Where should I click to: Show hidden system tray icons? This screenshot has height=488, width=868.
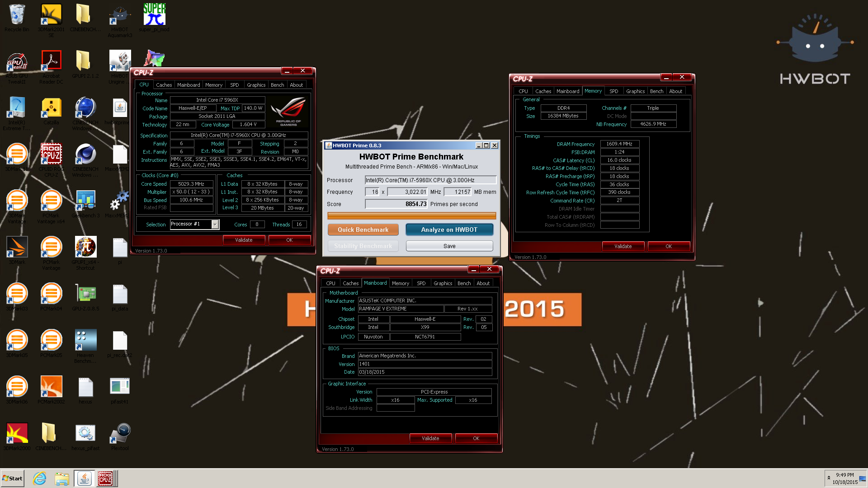point(829,478)
